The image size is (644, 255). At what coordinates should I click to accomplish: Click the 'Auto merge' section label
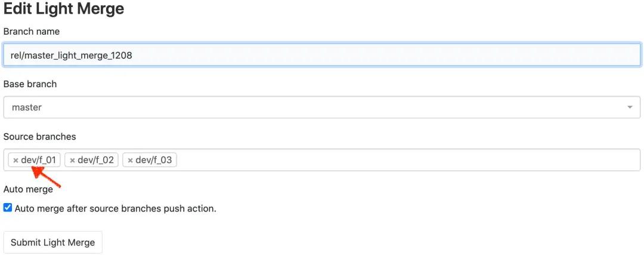28,189
